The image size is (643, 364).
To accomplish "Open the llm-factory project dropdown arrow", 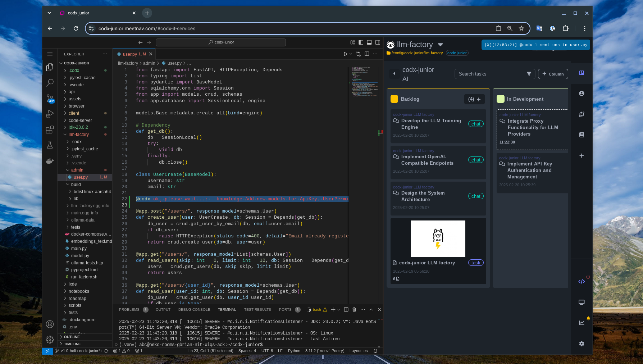I will [x=441, y=45].
